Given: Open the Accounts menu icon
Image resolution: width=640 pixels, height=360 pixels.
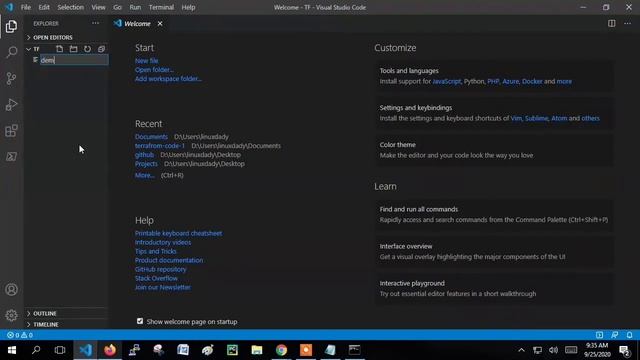Looking at the screenshot, I should pos(11,289).
